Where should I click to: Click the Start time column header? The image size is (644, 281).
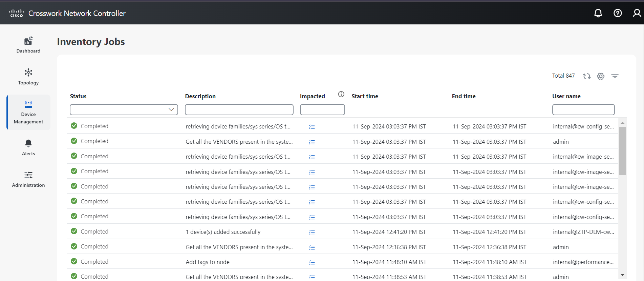[365, 96]
